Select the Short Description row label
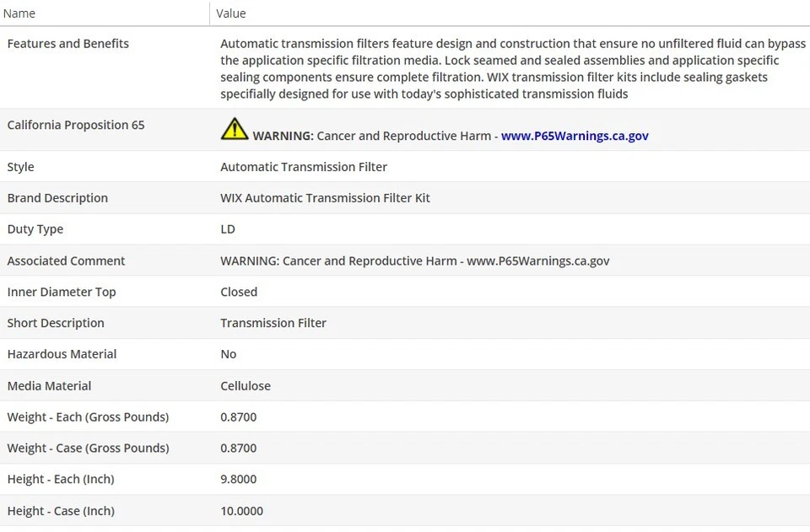Viewport: 810px width, 532px height. click(56, 323)
